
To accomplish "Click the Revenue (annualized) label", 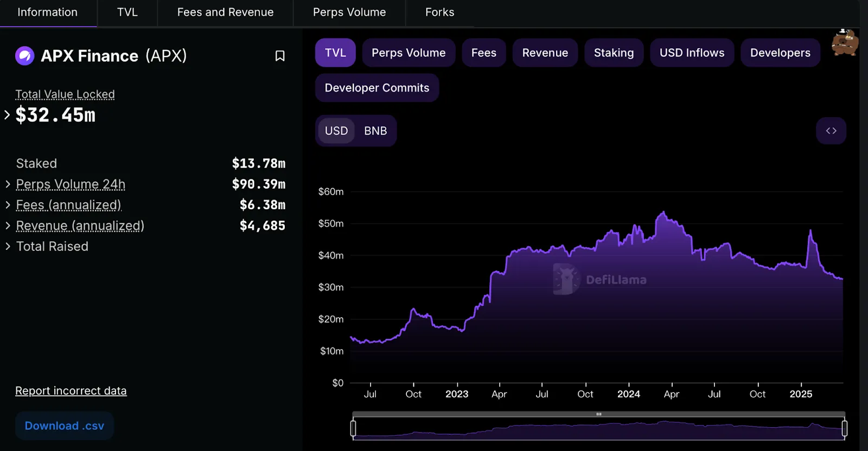I will (x=80, y=225).
